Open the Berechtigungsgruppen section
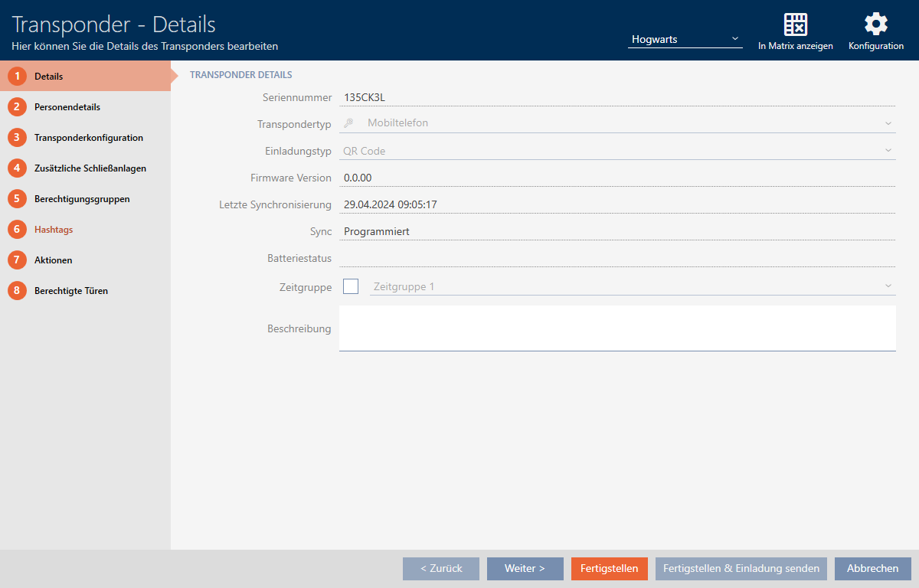Viewport: 919px width, 588px height. coord(81,199)
